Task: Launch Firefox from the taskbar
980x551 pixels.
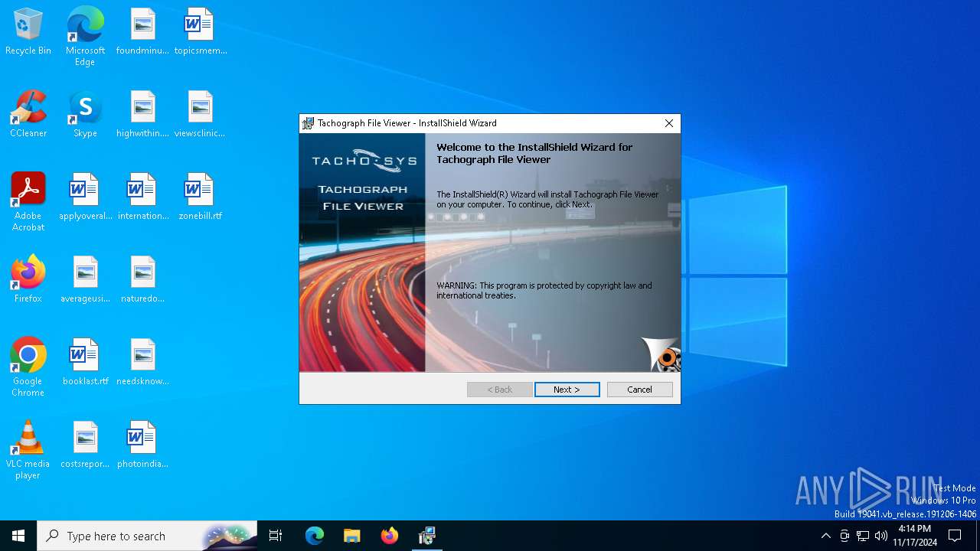Action: click(x=389, y=536)
